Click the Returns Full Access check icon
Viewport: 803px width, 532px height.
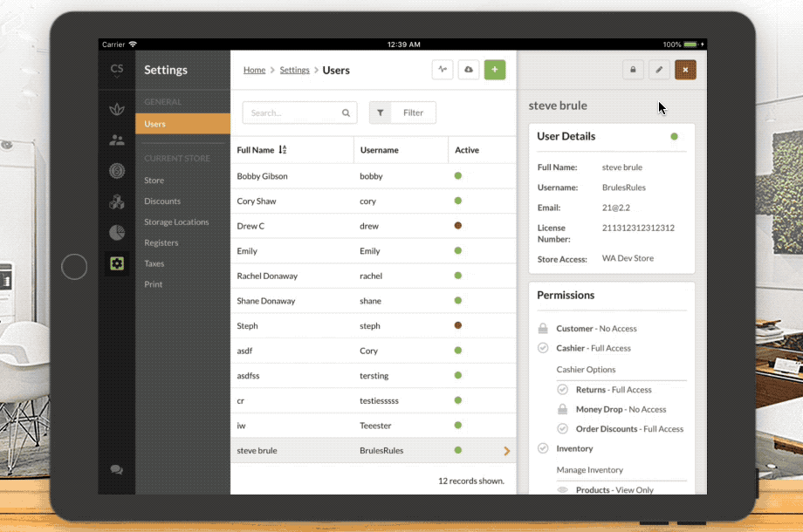[562, 389]
